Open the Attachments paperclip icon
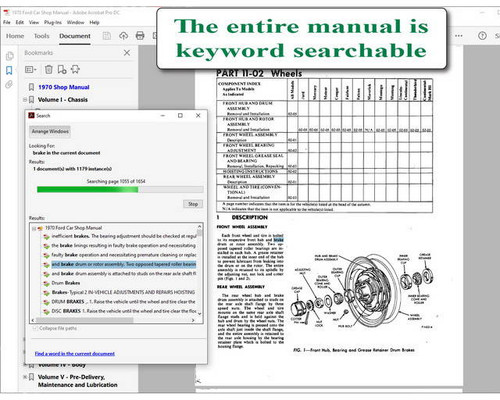This screenshot has width=500, height=400. tap(9, 84)
